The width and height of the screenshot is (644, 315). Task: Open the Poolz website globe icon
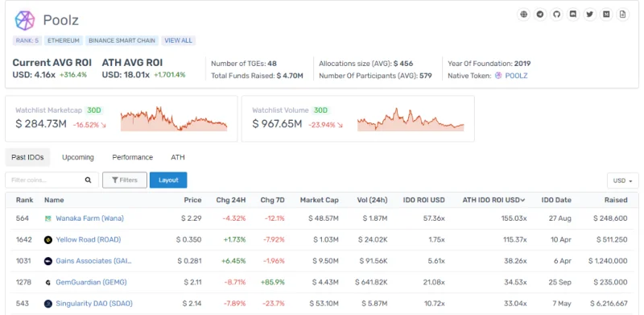(523, 15)
